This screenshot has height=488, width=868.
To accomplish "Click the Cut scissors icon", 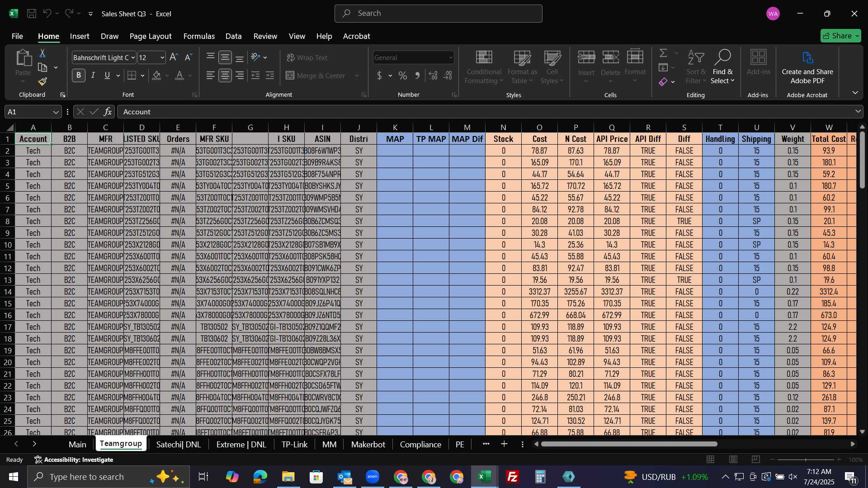I will tap(42, 53).
